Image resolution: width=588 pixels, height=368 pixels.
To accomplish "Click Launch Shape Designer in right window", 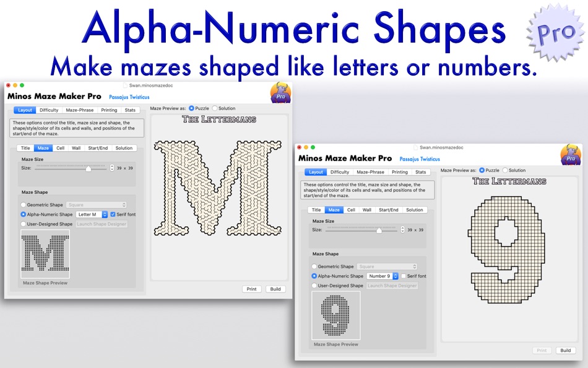I will 392,286.
